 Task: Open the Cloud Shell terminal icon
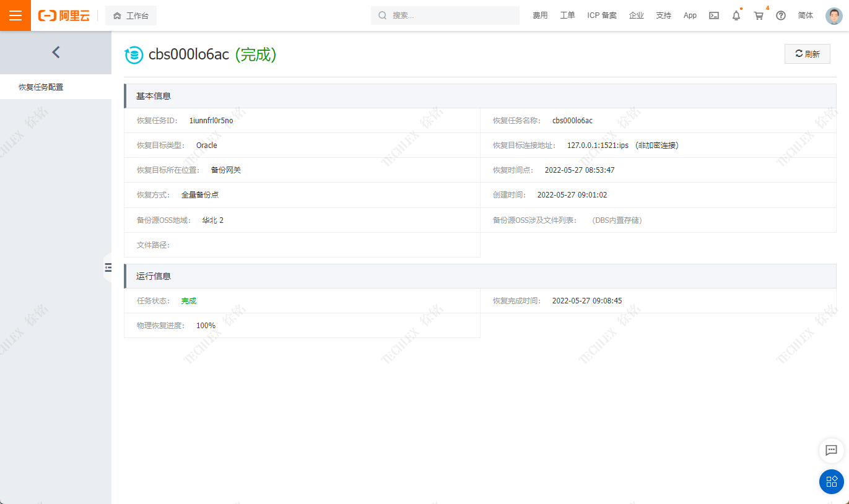[x=714, y=15]
